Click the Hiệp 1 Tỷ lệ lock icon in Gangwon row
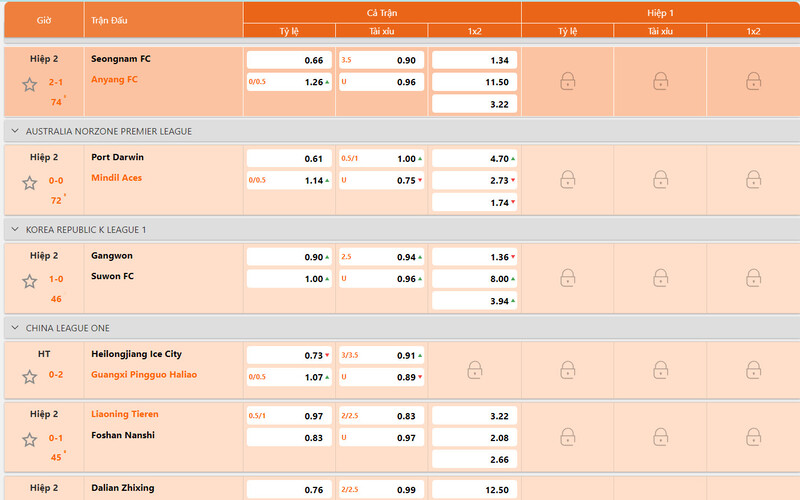 click(x=567, y=278)
